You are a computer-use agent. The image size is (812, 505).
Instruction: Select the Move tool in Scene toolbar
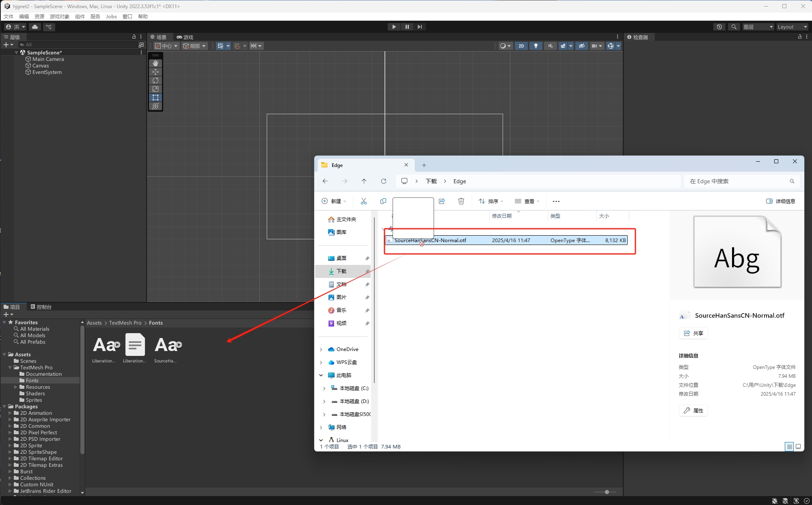pos(155,72)
